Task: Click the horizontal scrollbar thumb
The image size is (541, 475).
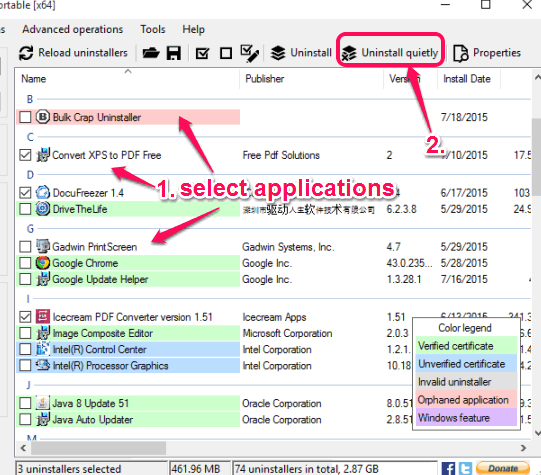Action: 98,448
